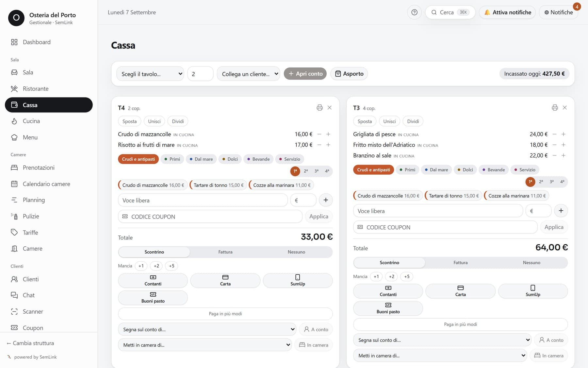Select Dal mare category in T3
Viewport: 588px width, 368px height.
coord(436,170)
